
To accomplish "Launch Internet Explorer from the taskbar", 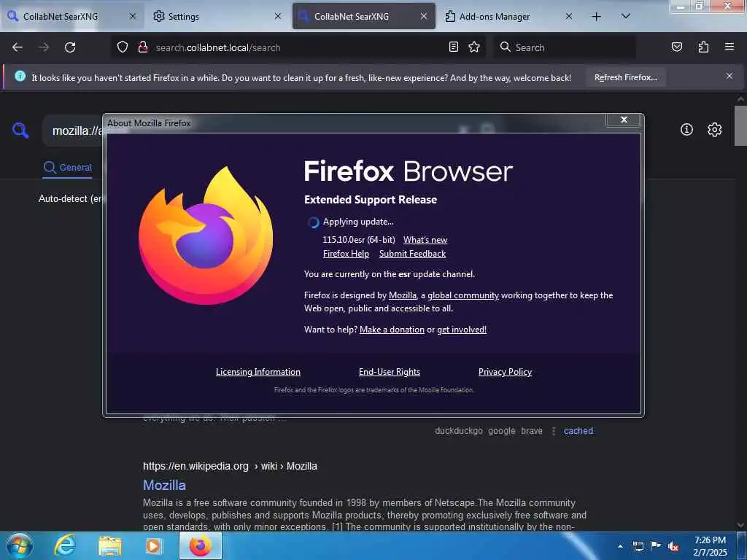I will [x=64, y=545].
